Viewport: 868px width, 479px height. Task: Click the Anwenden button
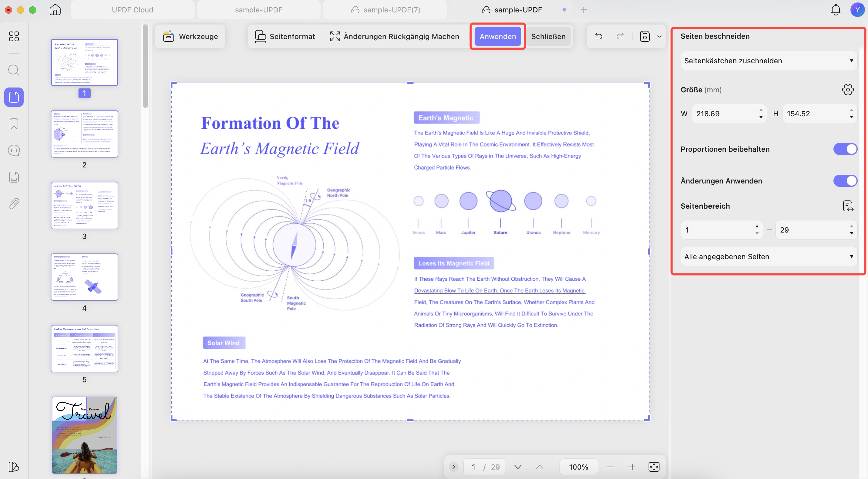[x=497, y=36]
